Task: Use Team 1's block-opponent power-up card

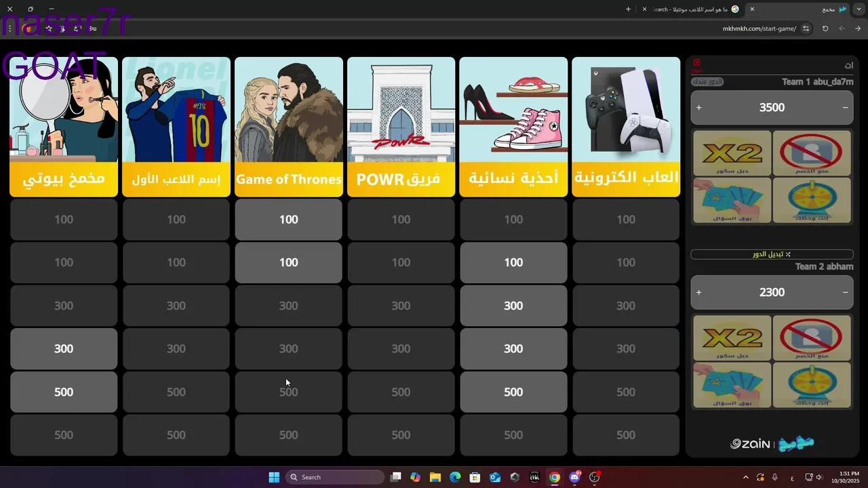Action: coord(811,153)
